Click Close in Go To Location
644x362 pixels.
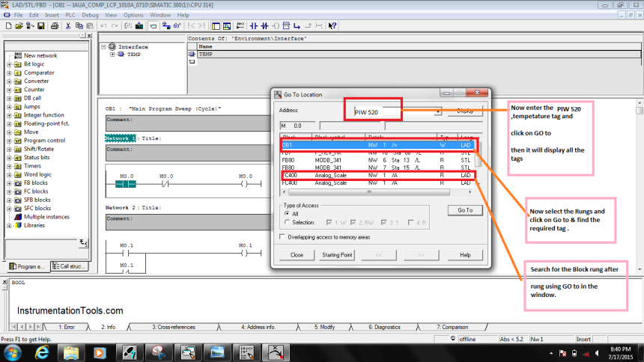(x=297, y=255)
